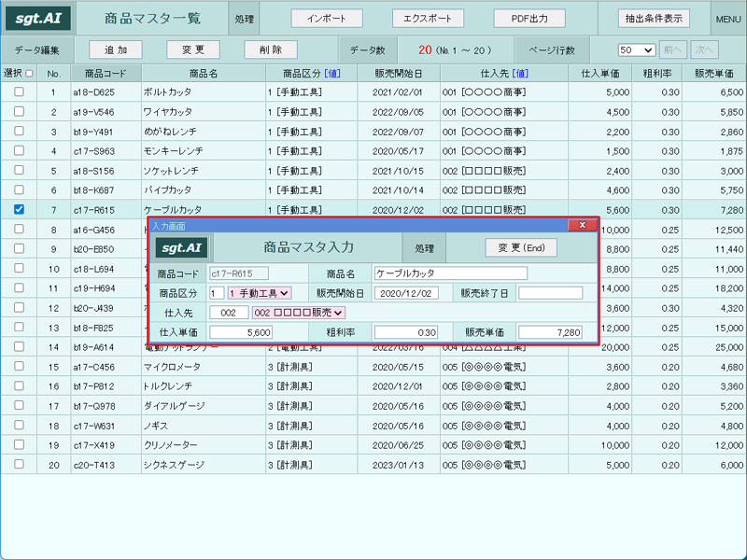Click the 次へ page button

tap(704, 50)
